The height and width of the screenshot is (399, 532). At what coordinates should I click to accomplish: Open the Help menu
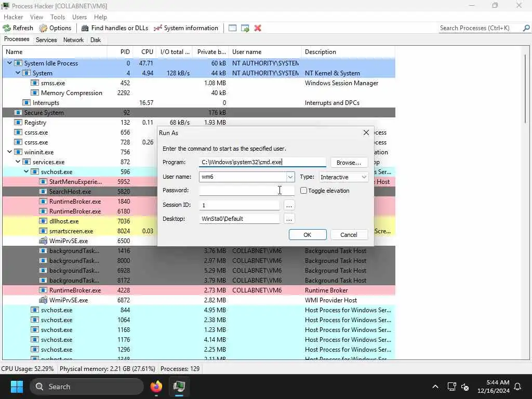pos(100,17)
